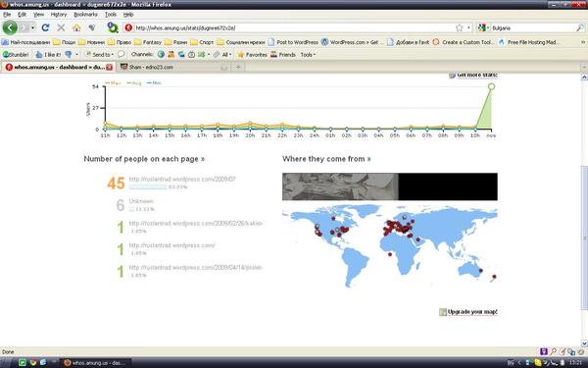Open the Post to WordPress bookmark

(x=293, y=42)
